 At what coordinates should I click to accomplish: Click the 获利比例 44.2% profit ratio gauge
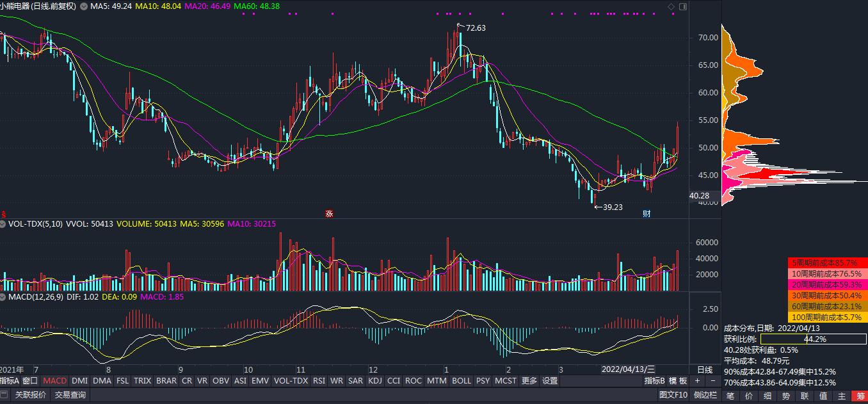812,339
